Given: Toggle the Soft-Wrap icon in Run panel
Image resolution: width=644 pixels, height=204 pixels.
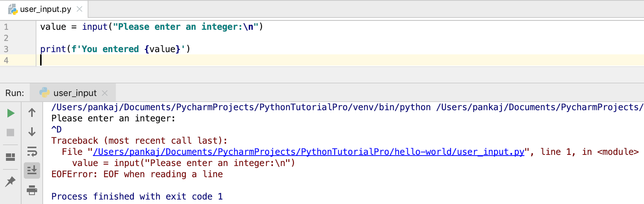Looking at the screenshot, I should point(32,152).
